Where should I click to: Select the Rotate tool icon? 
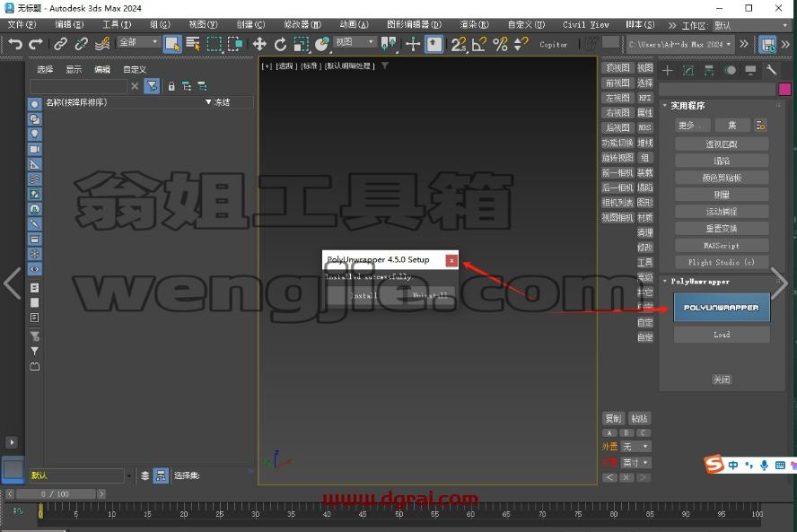280,44
